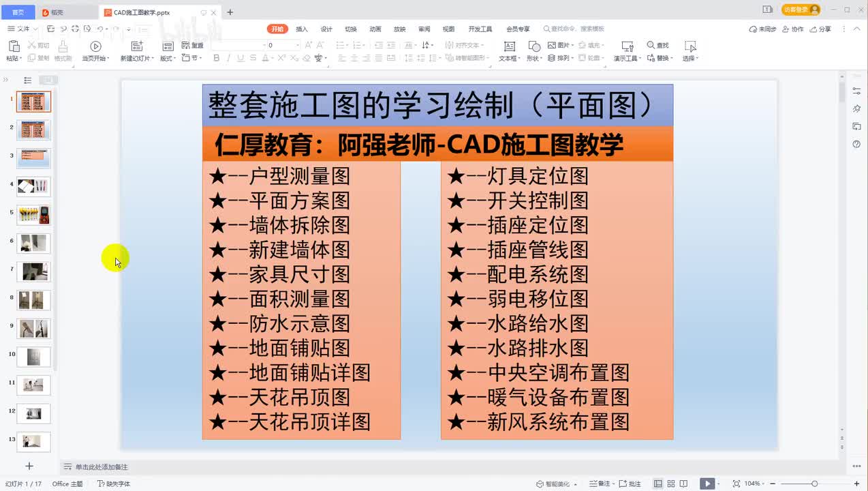Switch to reading view in status bar
868x491 pixels.
(x=684, y=483)
